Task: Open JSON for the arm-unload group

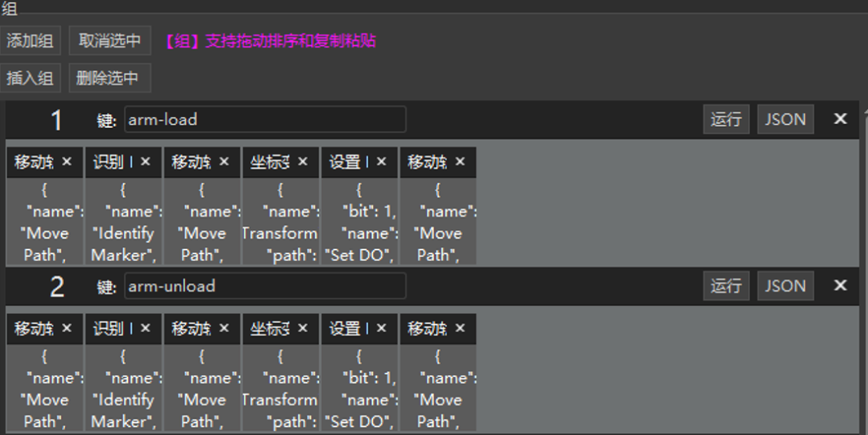Action: [x=785, y=286]
